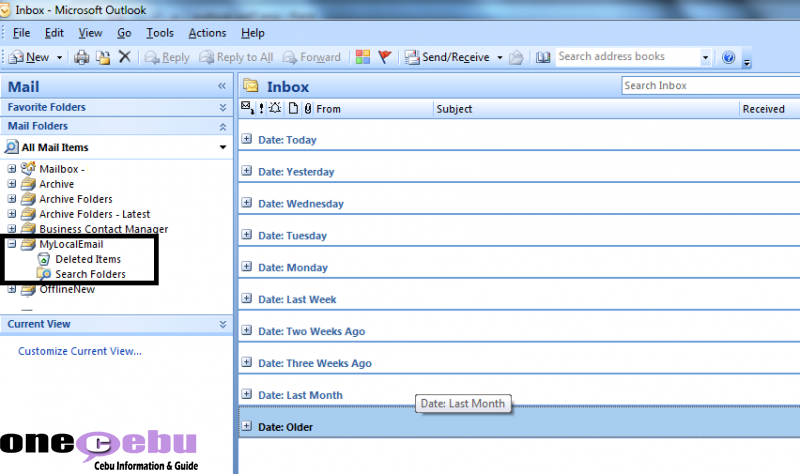Click the Categorize colored squares icon

pyautogui.click(x=363, y=57)
